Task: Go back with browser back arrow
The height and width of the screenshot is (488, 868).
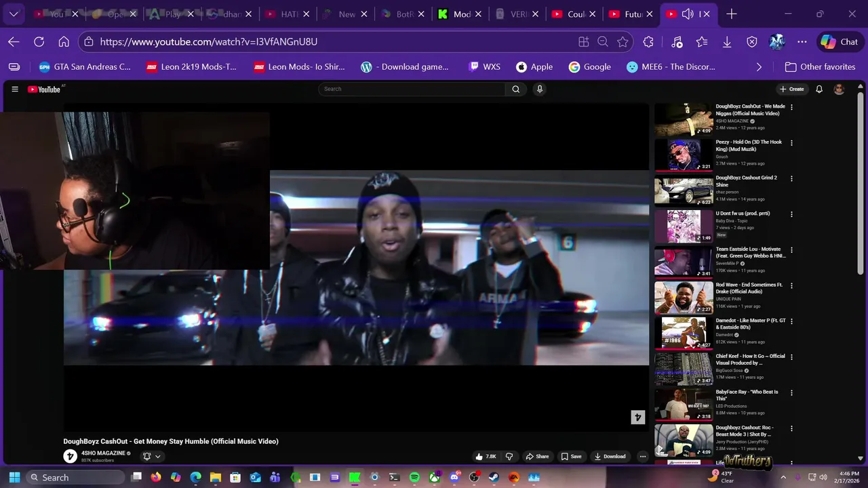Action: [14, 41]
